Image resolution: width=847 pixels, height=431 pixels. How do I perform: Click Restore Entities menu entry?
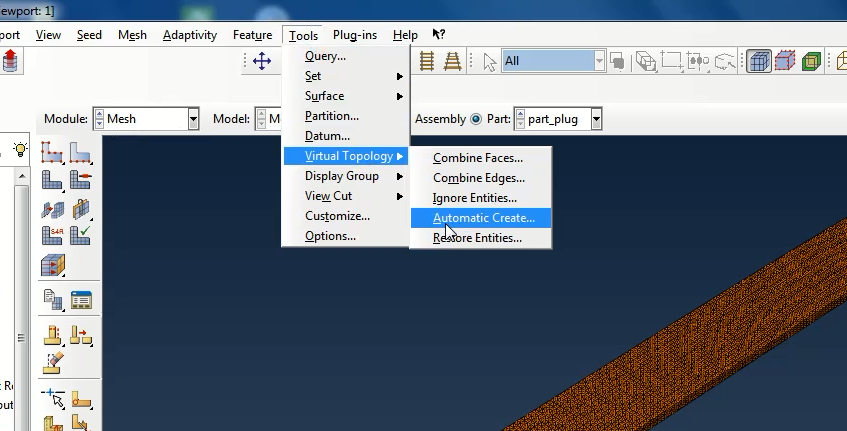tap(477, 238)
